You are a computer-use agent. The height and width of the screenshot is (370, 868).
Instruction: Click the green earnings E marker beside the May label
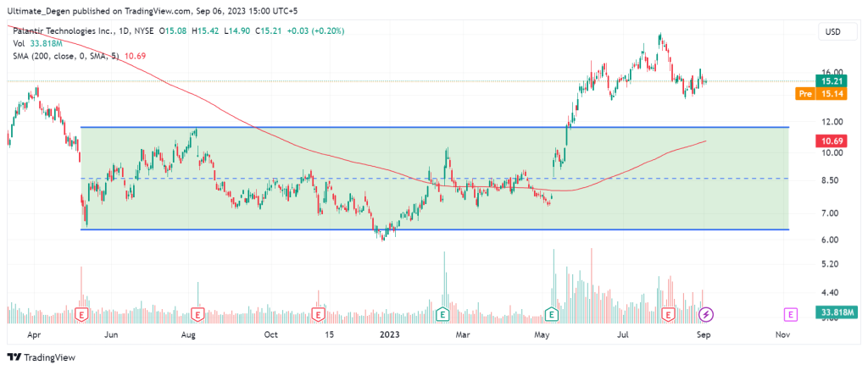(552, 315)
